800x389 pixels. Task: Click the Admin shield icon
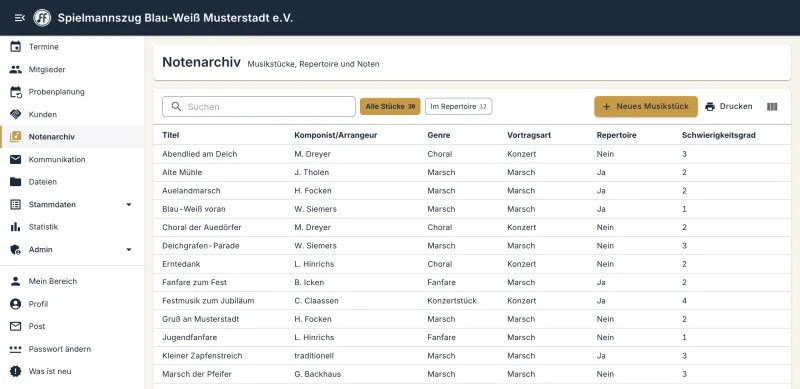16,250
